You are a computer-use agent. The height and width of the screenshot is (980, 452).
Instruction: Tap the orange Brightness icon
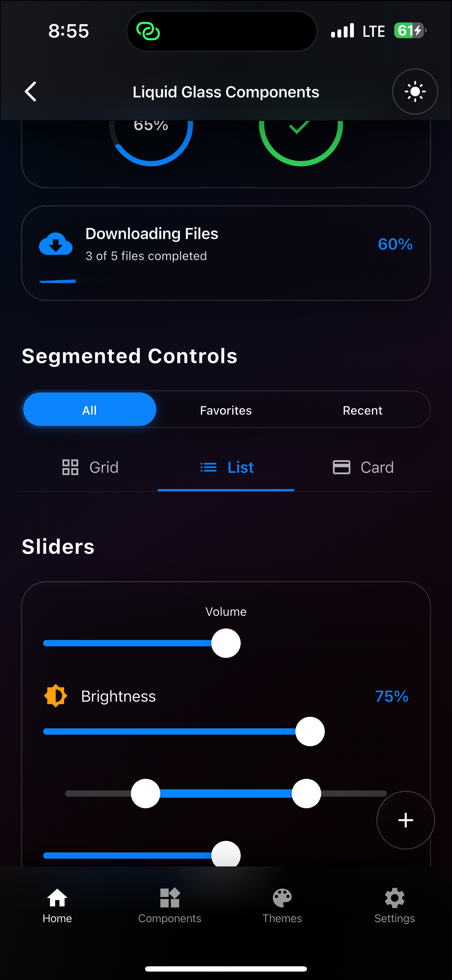[x=56, y=696]
